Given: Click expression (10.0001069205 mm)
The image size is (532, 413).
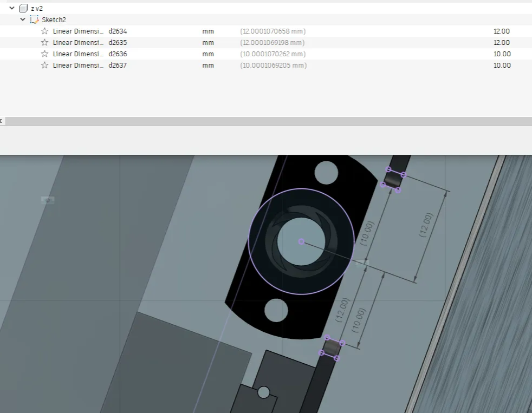Looking at the screenshot, I should pos(274,65).
